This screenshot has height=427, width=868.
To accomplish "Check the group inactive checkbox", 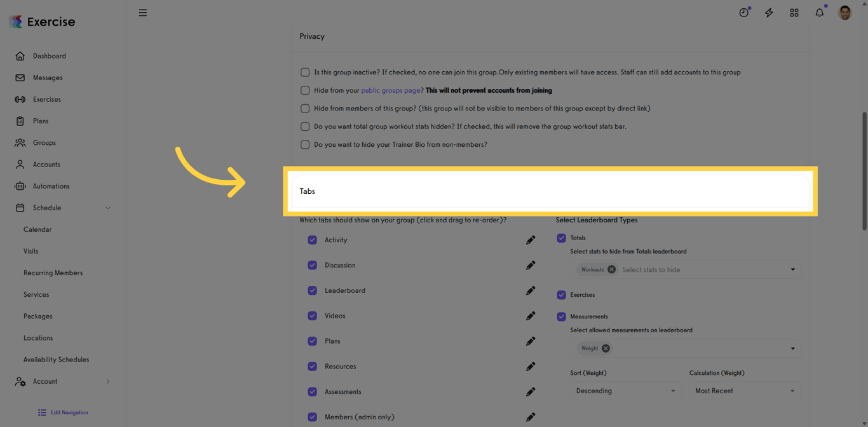I will 305,72.
